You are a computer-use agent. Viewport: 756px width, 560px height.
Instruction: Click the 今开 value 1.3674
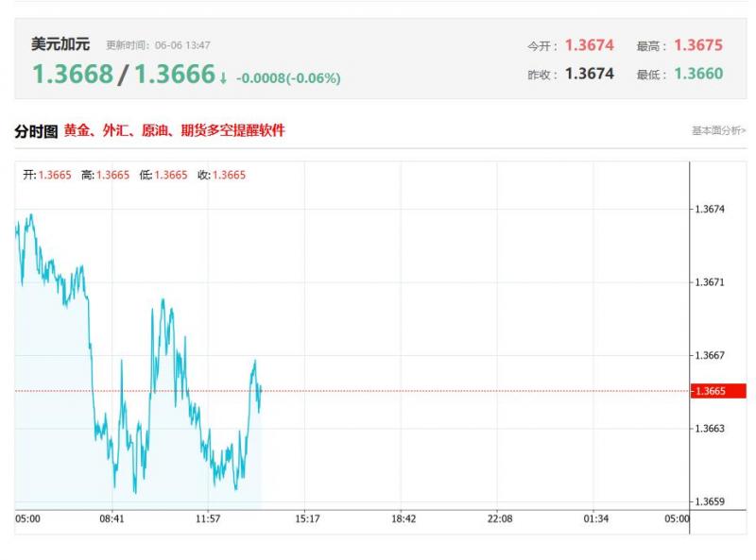[590, 45]
